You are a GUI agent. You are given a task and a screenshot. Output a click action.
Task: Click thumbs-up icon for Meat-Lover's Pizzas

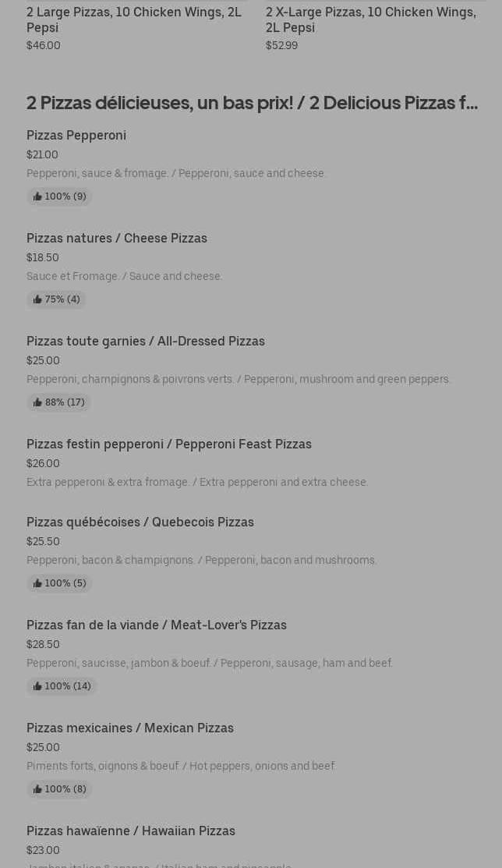tap(37, 686)
